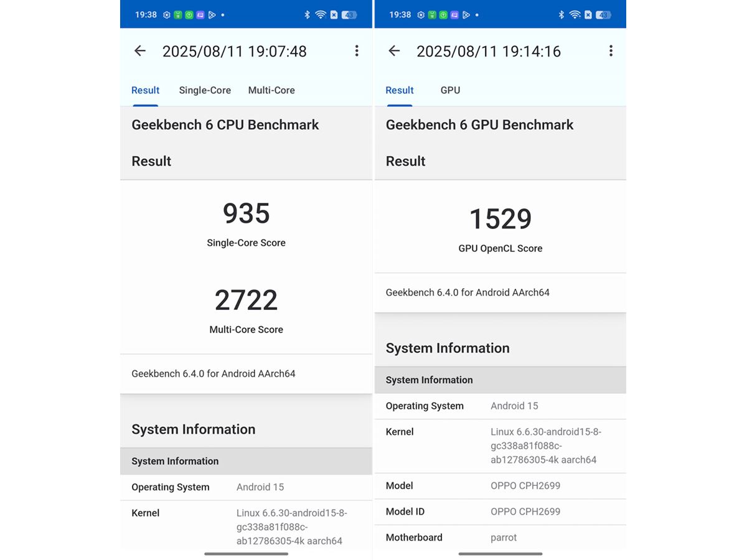The width and height of the screenshot is (747, 560).
Task: Tap the Geekbench 6 CPU Benchmark heading
Action: [225, 124]
